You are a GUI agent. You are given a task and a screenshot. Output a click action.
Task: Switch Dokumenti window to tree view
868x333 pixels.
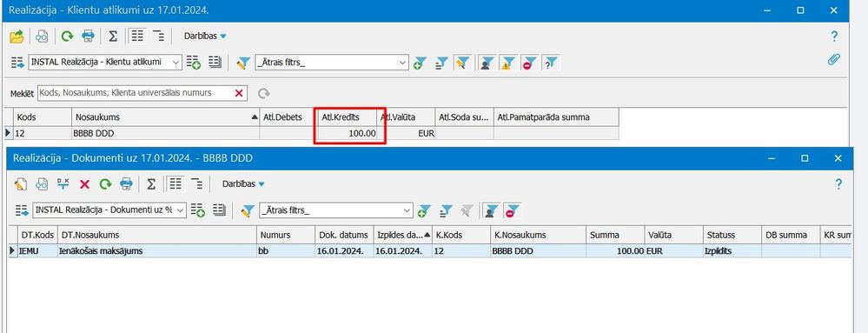click(196, 184)
